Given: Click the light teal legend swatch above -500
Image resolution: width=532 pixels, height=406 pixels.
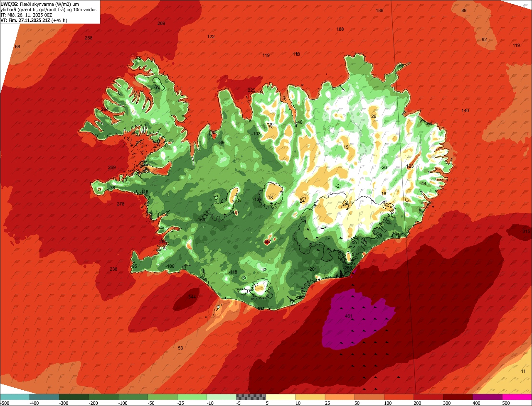Looking at the screenshot, I should (x=15, y=397).
